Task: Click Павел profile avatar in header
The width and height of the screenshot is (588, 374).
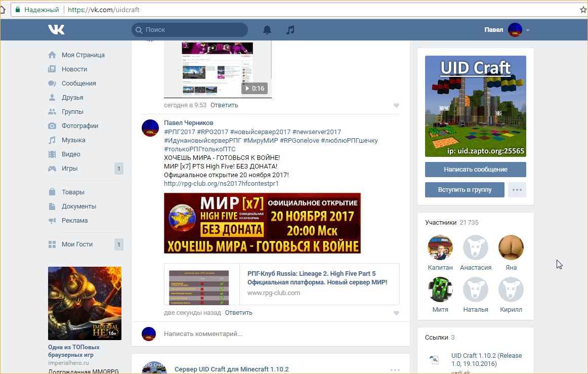Action: [x=515, y=30]
